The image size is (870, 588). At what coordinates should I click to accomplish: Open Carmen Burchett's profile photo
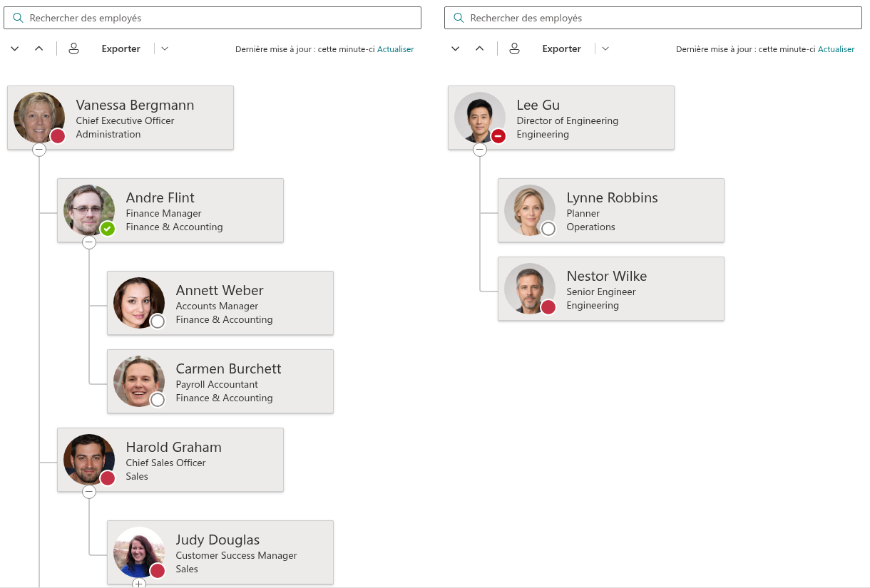coord(139,381)
